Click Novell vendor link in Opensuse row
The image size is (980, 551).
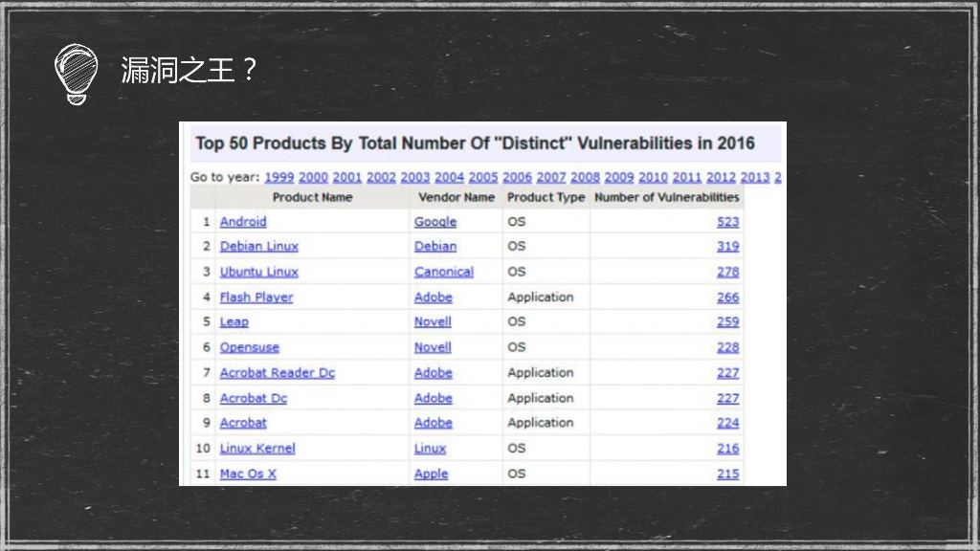pos(433,347)
